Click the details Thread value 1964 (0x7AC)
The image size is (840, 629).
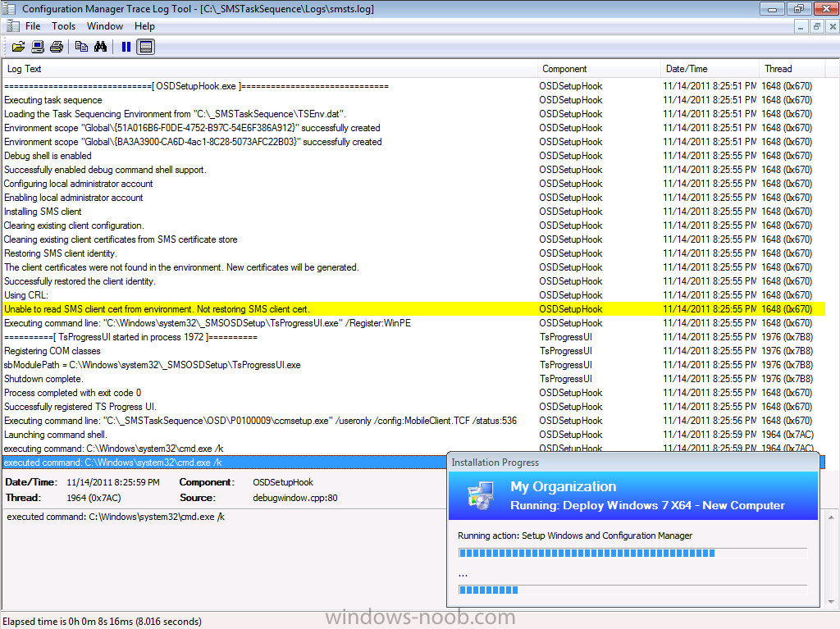click(94, 498)
